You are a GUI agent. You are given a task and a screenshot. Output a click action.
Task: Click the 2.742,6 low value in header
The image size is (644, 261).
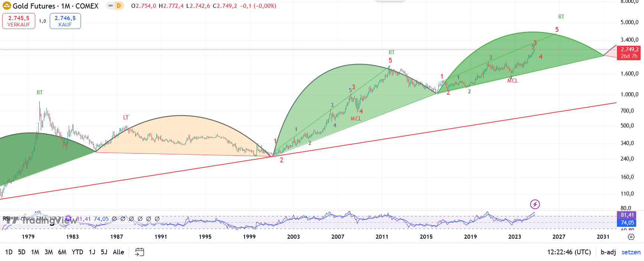[x=200, y=6]
